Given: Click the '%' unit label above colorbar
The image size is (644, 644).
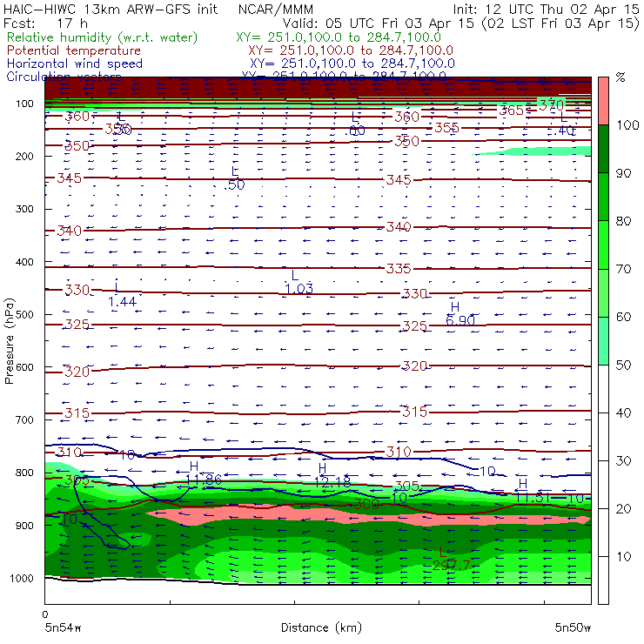Looking at the screenshot, I should [x=621, y=77].
